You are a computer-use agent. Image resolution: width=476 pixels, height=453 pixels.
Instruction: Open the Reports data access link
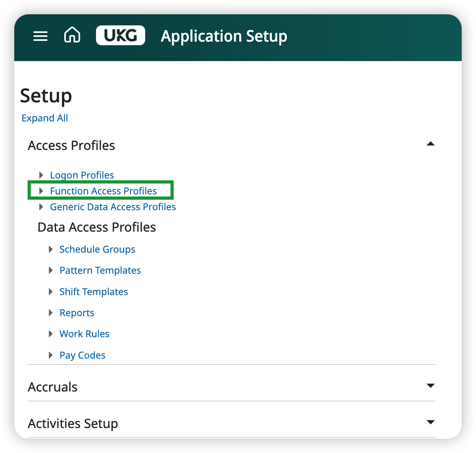pos(77,313)
